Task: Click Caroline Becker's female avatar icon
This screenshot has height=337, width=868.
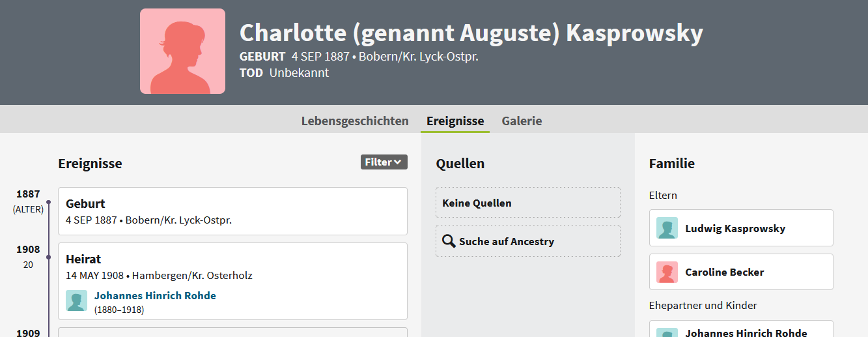Action: pyautogui.click(x=667, y=272)
